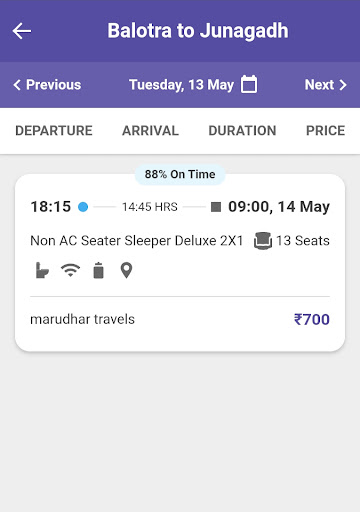Select the marudhar travels operator name
Screen dimensions: 360x512
[x=82, y=319]
